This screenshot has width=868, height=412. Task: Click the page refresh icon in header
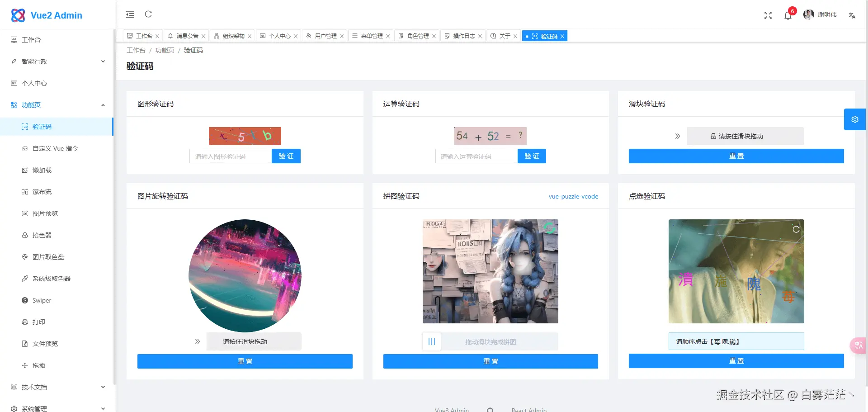coord(148,14)
